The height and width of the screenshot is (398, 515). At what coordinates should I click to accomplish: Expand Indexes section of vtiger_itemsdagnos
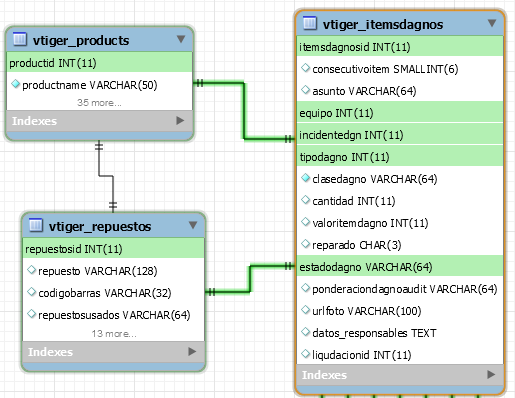[491, 374]
